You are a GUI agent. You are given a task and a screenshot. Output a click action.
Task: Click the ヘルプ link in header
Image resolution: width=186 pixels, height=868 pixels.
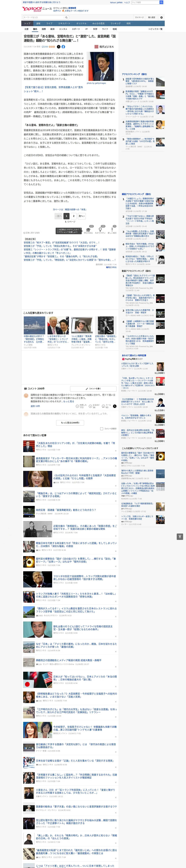click(x=127, y=2)
